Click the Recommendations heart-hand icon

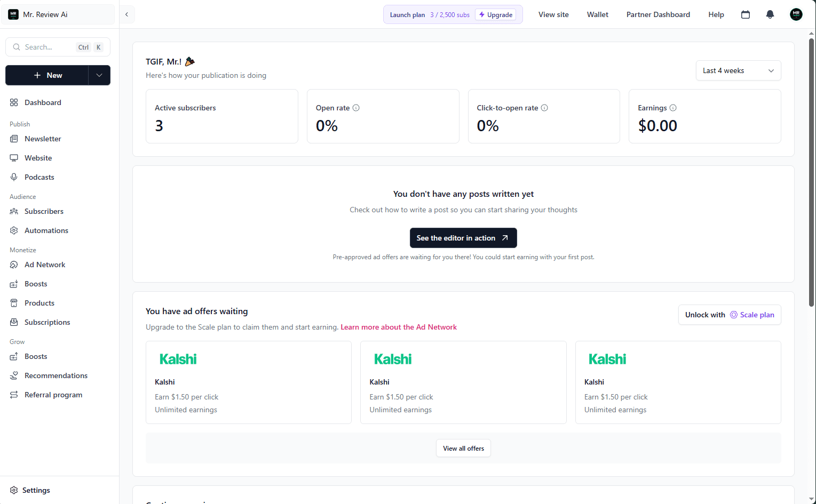pyautogui.click(x=14, y=375)
